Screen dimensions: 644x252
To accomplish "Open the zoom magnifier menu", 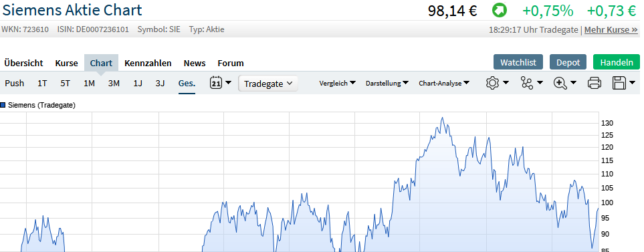I will [565, 83].
